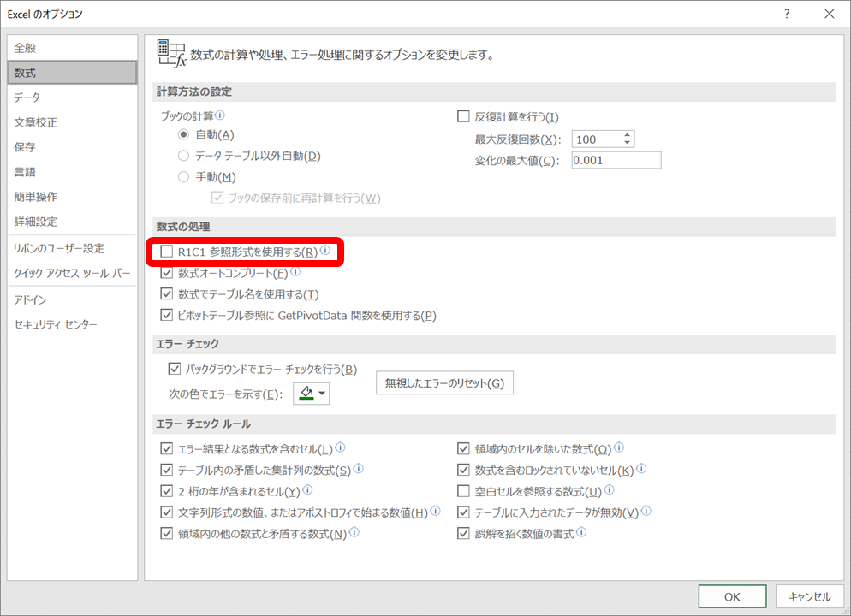Viewport: 851px width, 616px height.
Task: Click the info icon beside 誤解を招く数値の書式
Action: [583, 533]
